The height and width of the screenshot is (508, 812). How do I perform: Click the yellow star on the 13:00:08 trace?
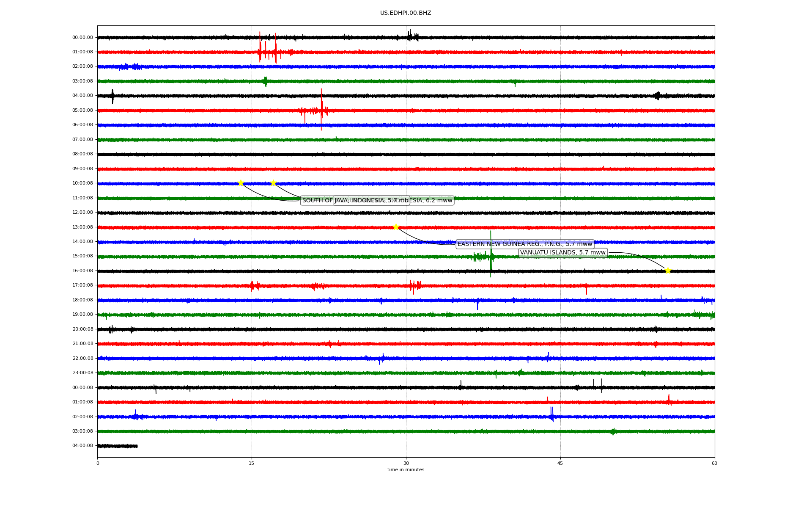click(x=396, y=227)
